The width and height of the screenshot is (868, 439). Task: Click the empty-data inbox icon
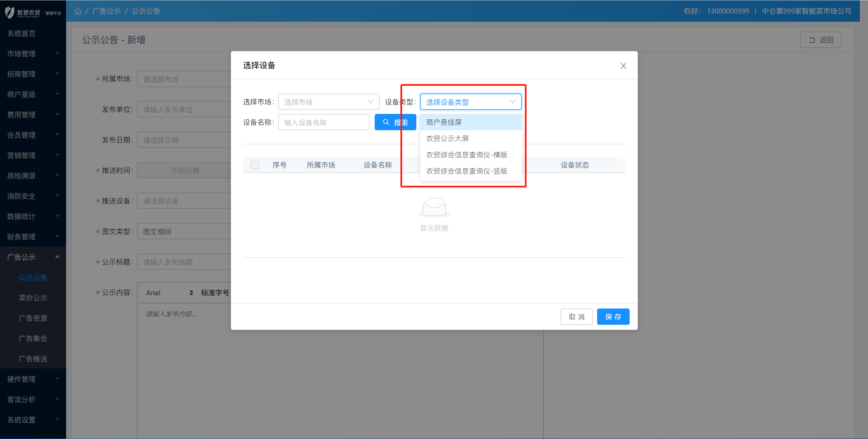(434, 207)
